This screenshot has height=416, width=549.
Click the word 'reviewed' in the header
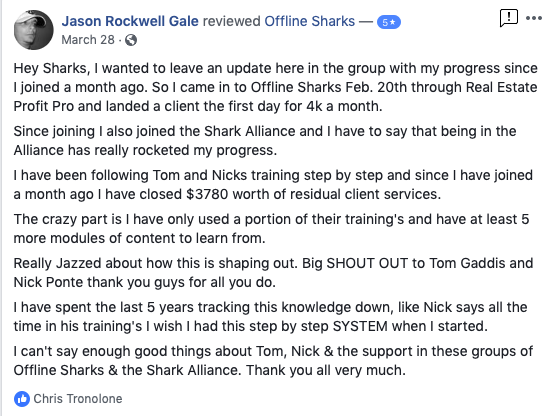pos(231,21)
